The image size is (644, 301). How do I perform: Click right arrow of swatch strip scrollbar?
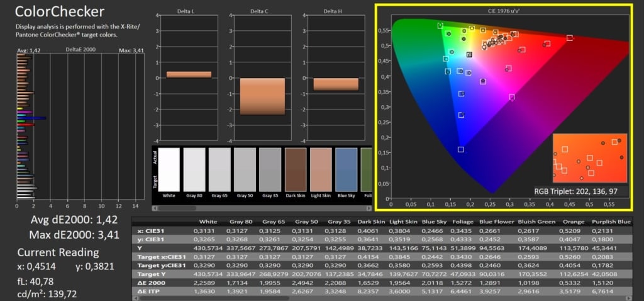click(x=370, y=208)
